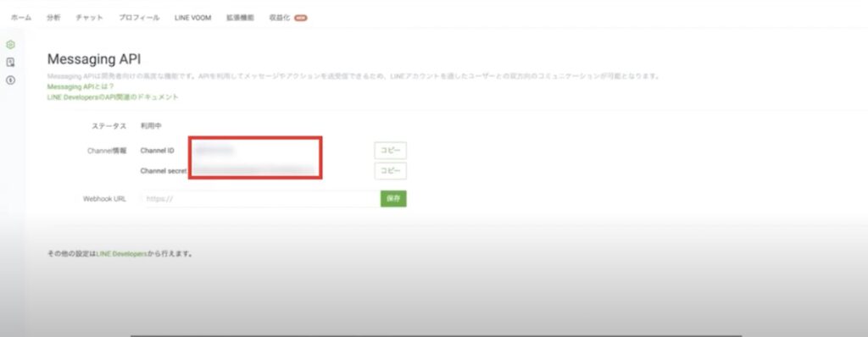Click the account page icon in the sidebar
Viewport: 868px width, 337px height.
10,63
